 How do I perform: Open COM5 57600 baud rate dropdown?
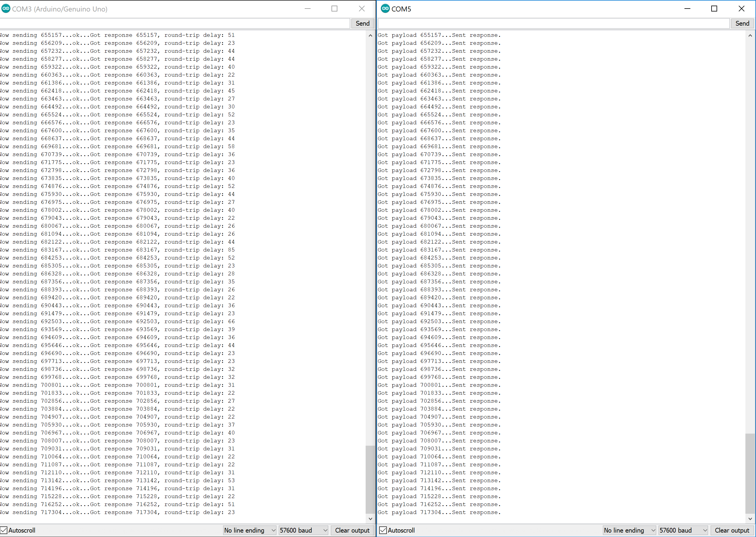point(683,530)
